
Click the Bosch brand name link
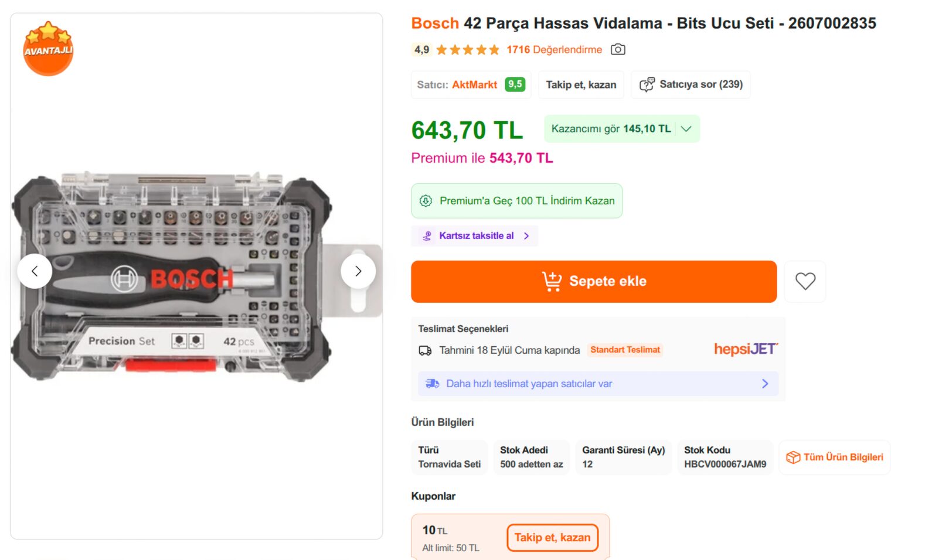pos(435,23)
